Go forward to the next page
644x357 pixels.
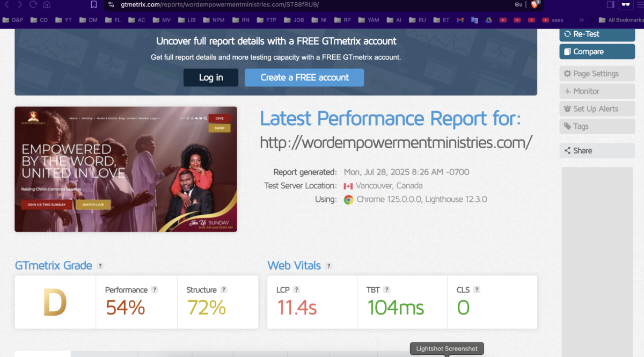(20, 4)
